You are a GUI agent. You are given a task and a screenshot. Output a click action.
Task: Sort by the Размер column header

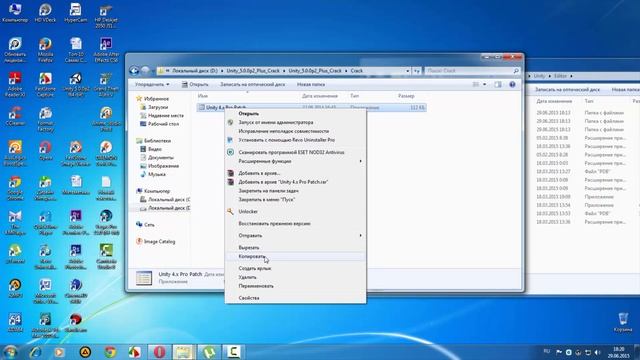coord(406,96)
